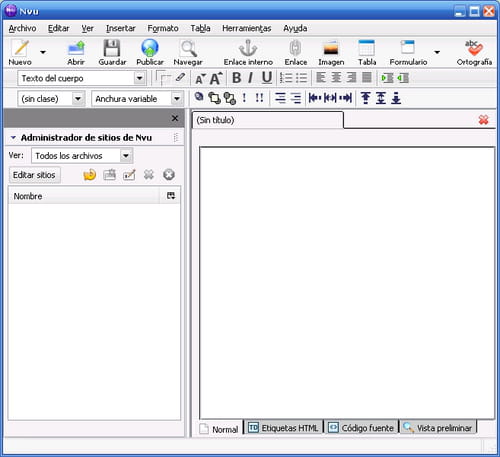The image size is (500, 457).
Task: Increase font size with large A
Action: 216,78
